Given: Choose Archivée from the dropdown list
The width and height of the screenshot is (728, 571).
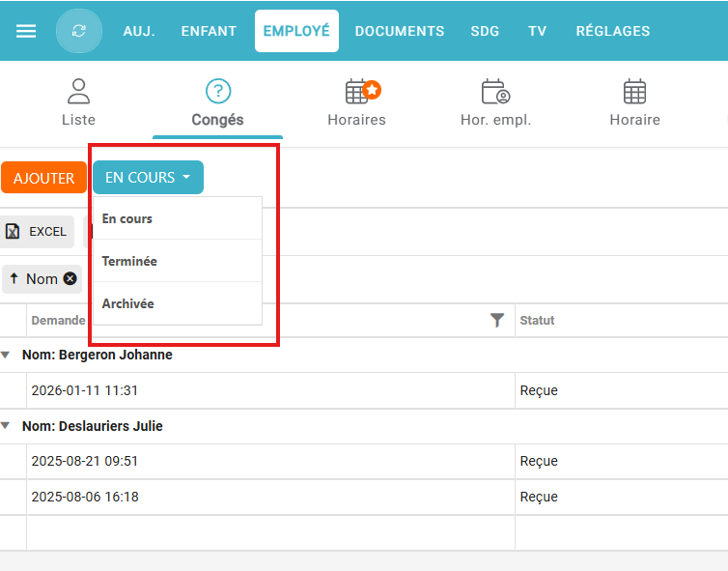Looking at the screenshot, I should tap(127, 303).
